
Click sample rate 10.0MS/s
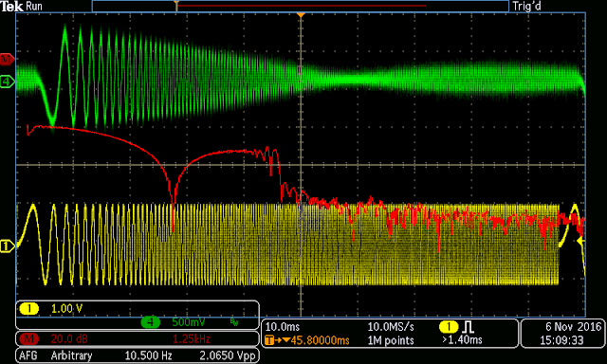pyautogui.click(x=391, y=327)
